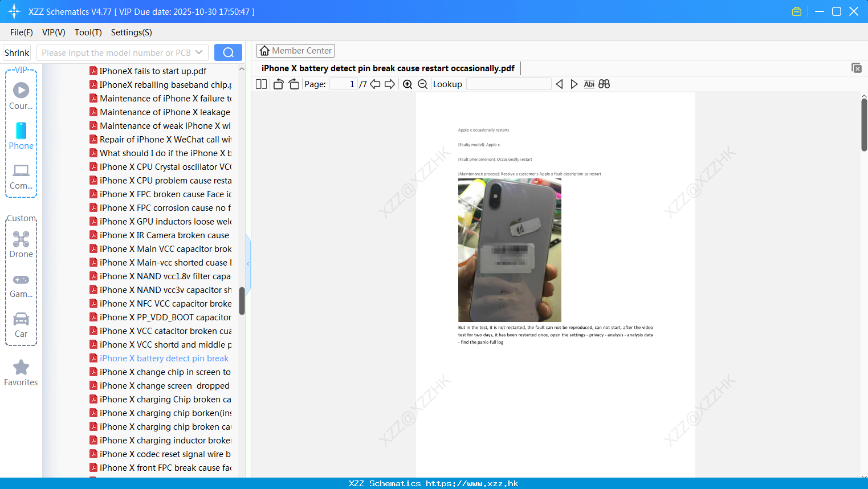Open 'iPhone X Main VCC capacitor' file
Image resolution: width=868 pixels, height=489 pixels.
point(160,249)
